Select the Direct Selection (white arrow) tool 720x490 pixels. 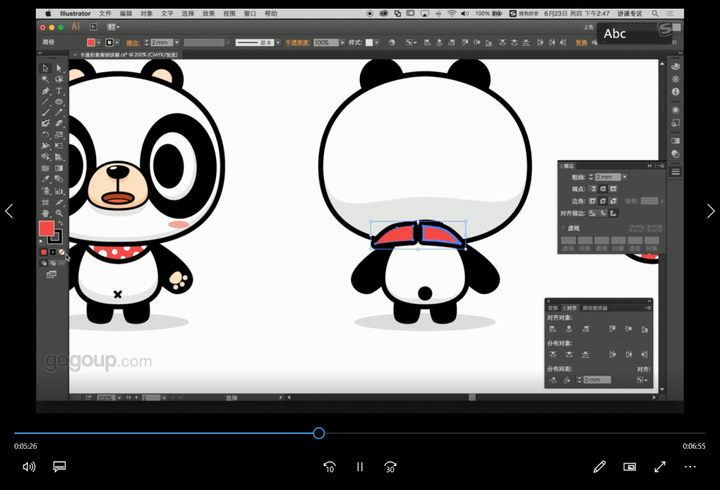click(59, 68)
